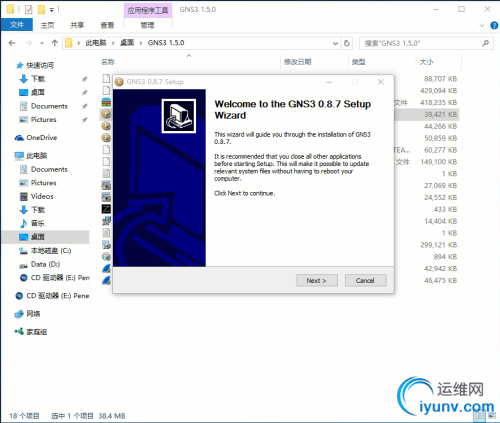Switch to large icons view status icon

tap(492, 416)
